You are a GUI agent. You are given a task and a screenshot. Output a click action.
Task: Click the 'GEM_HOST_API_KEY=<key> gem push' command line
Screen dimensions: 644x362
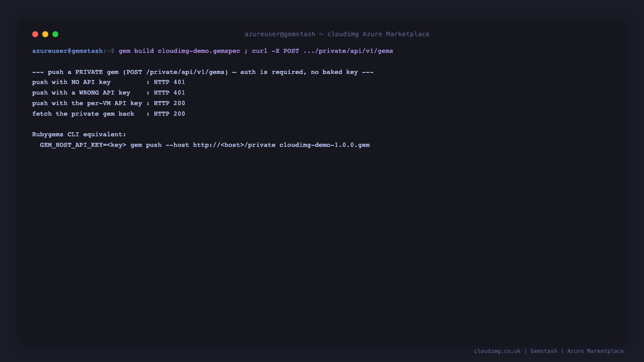pyautogui.click(x=205, y=145)
